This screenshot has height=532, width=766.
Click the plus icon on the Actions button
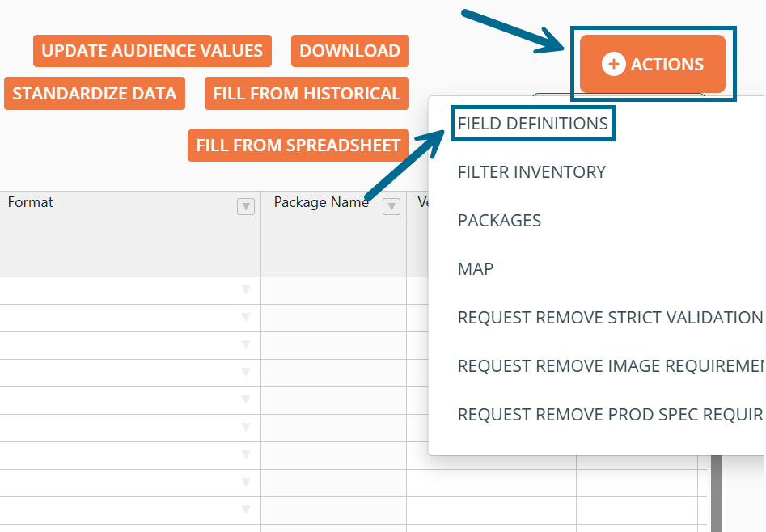(614, 64)
